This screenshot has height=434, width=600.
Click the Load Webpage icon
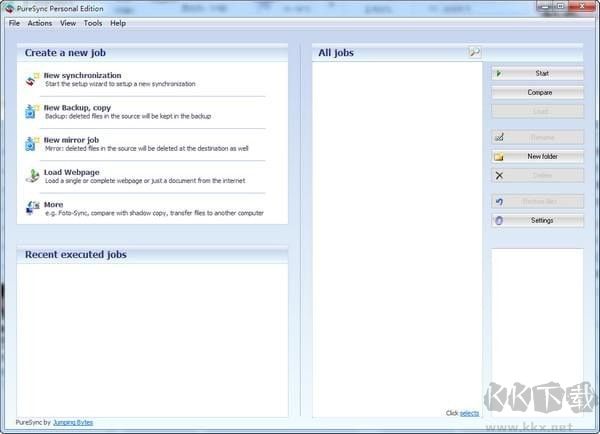click(x=33, y=176)
